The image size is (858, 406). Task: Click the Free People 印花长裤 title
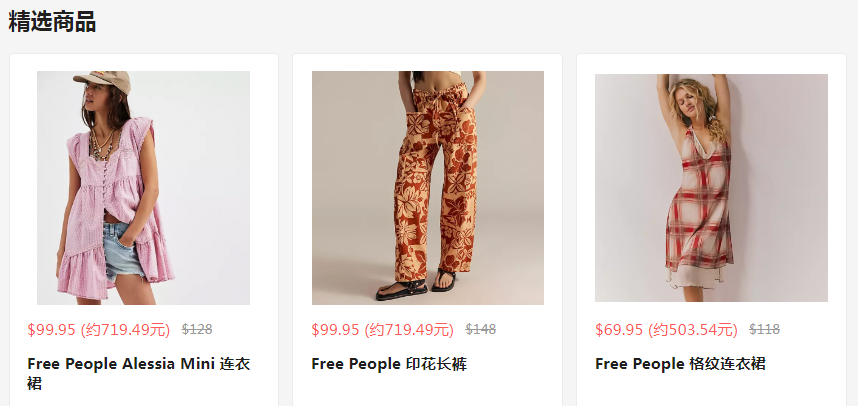[x=389, y=364]
